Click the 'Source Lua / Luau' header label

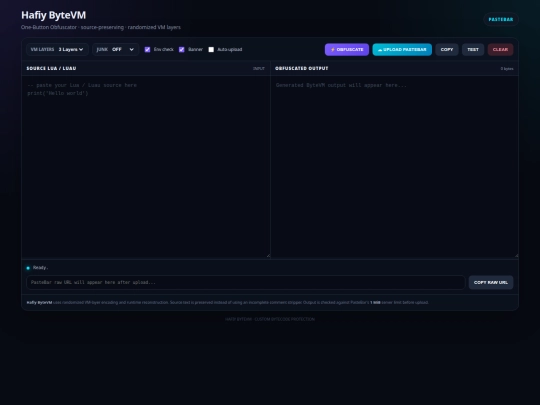(x=51, y=69)
